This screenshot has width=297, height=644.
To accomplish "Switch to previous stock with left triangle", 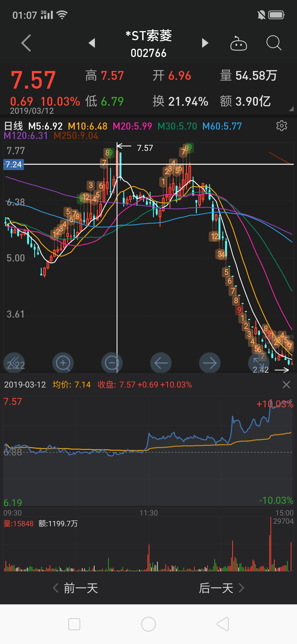I will [92, 43].
